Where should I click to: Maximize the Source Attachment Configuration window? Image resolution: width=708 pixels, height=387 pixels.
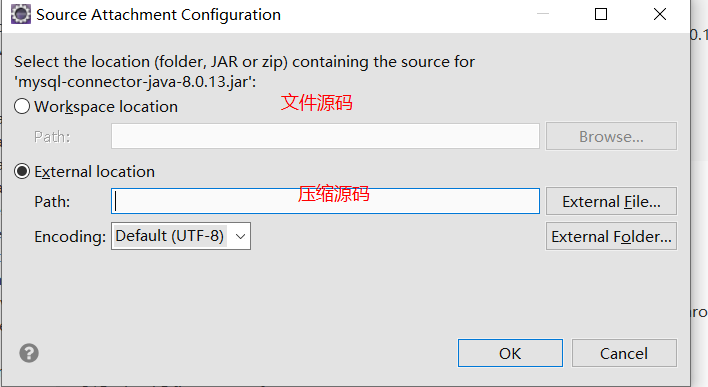click(601, 14)
